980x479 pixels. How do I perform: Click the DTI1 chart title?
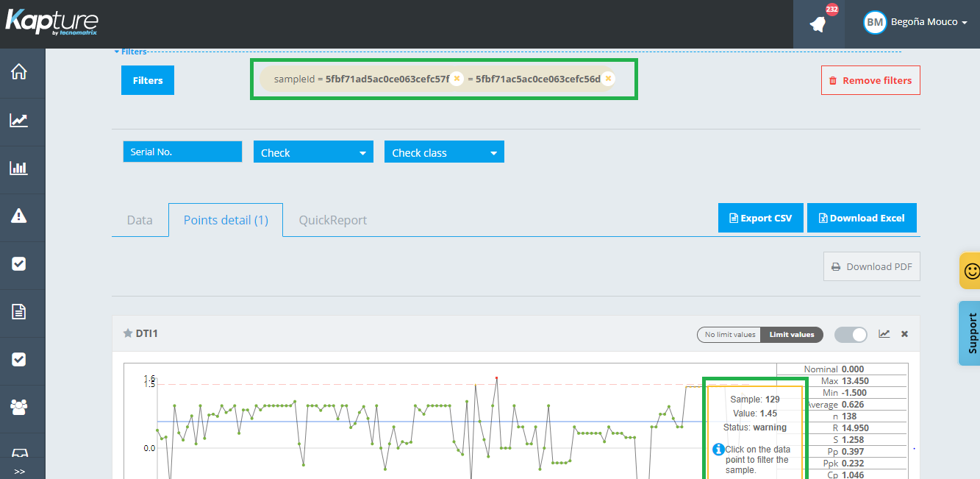click(147, 333)
